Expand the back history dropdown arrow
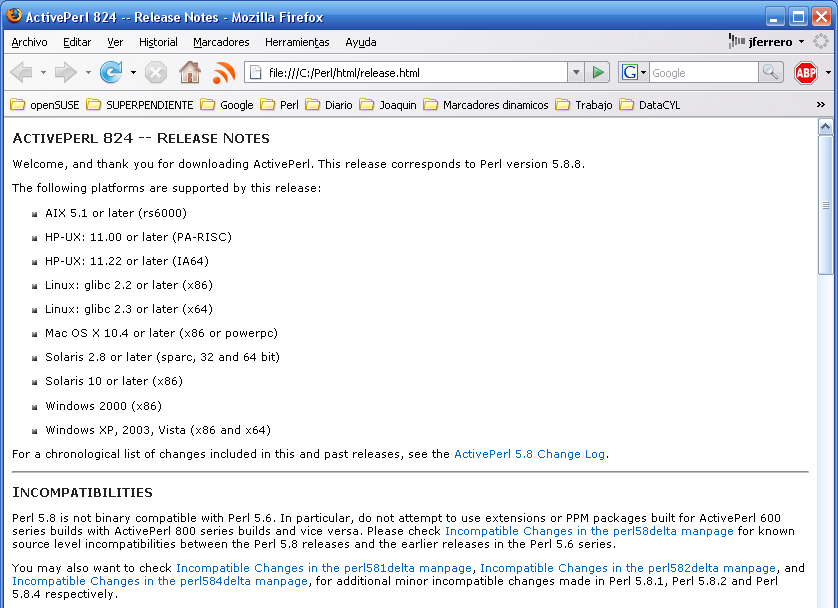 point(43,73)
